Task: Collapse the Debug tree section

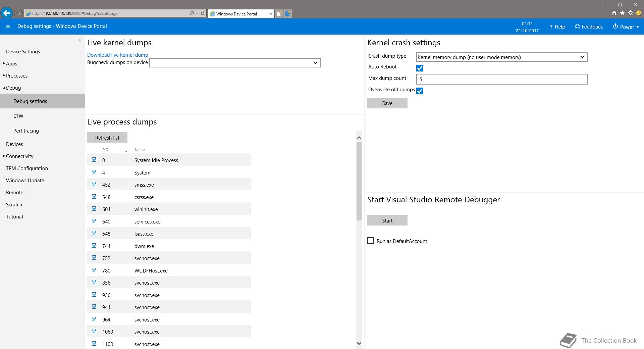Action: coord(4,88)
